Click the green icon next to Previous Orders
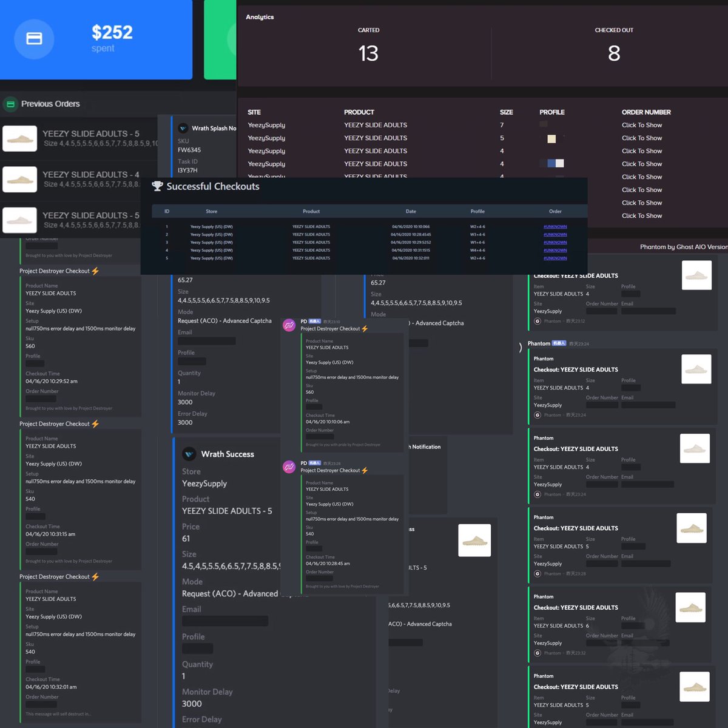Image resolution: width=728 pixels, height=728 pixels. 10,104
